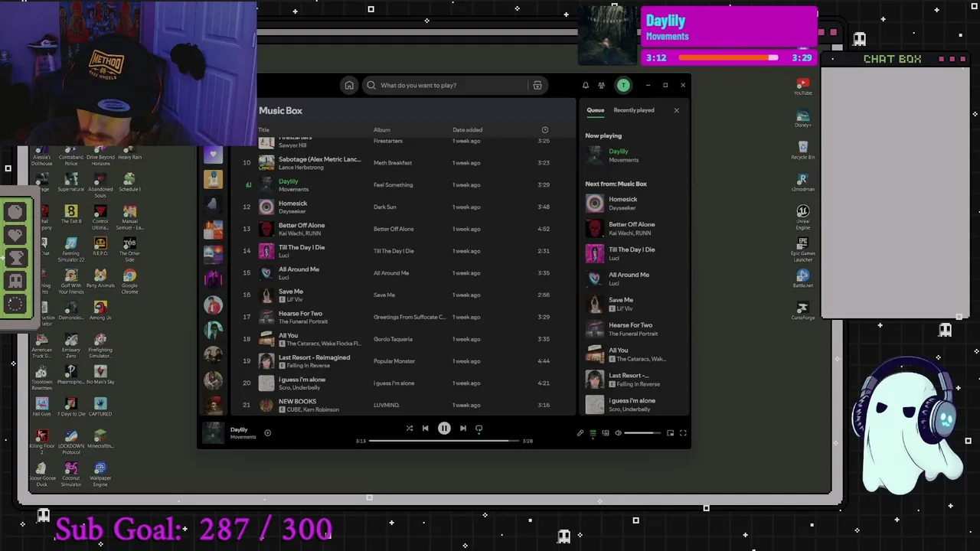Open the mini player icon
This screenshot has height=551, width=980.
click(670, 433)
